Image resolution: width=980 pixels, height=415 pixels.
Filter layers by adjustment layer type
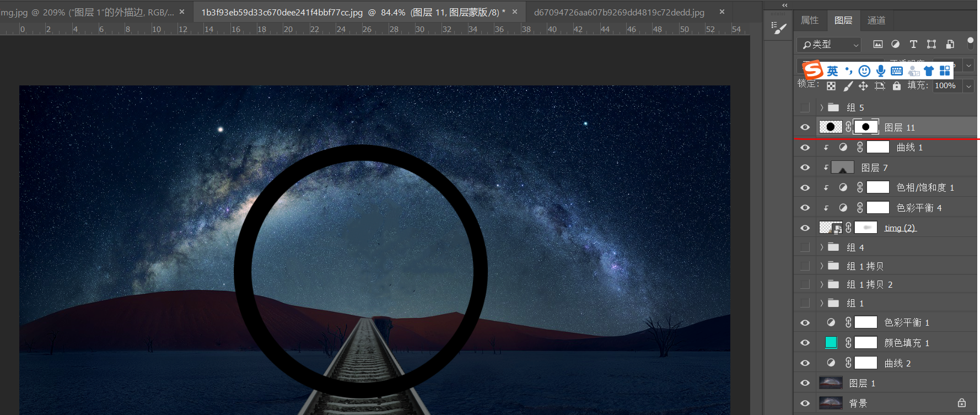896,44
